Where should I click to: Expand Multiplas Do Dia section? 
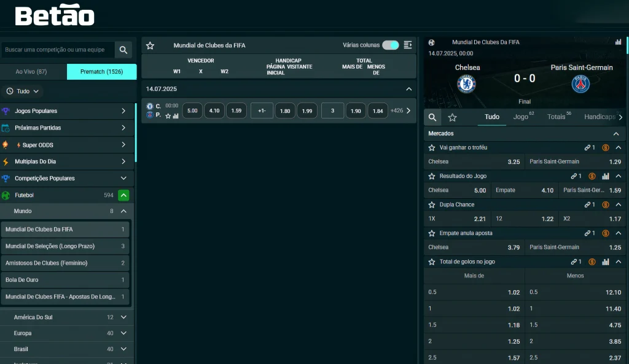(67, 161)
